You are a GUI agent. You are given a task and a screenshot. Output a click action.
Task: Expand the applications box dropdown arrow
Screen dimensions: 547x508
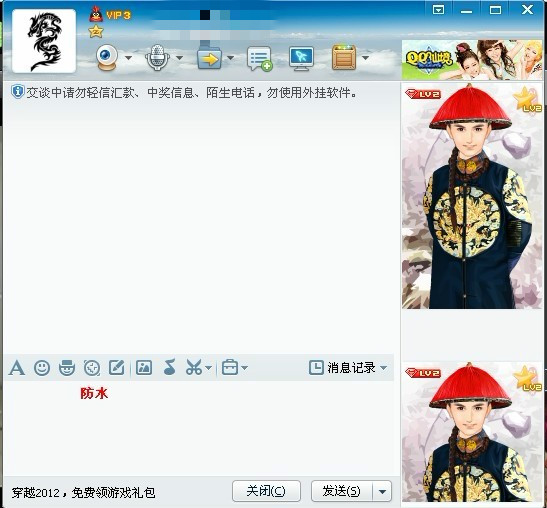(365, 58)
